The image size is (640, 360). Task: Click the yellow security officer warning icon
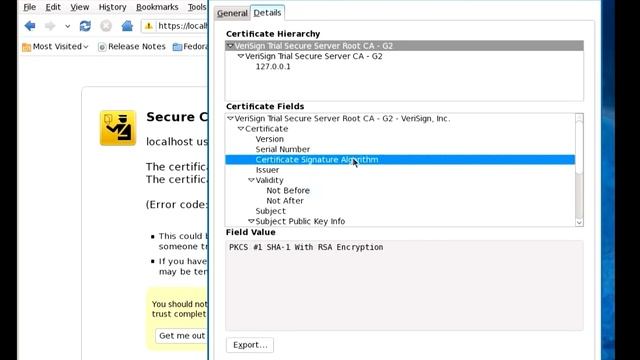(118, 128)
